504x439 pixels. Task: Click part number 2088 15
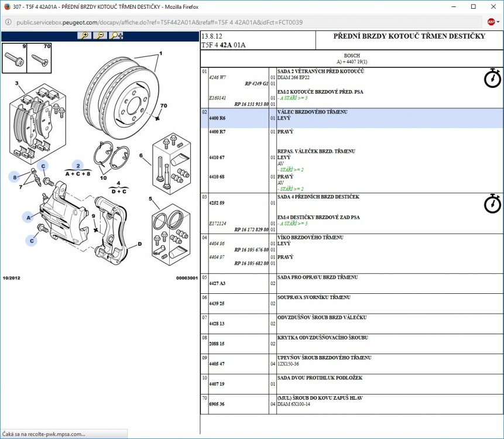point(217,344)
